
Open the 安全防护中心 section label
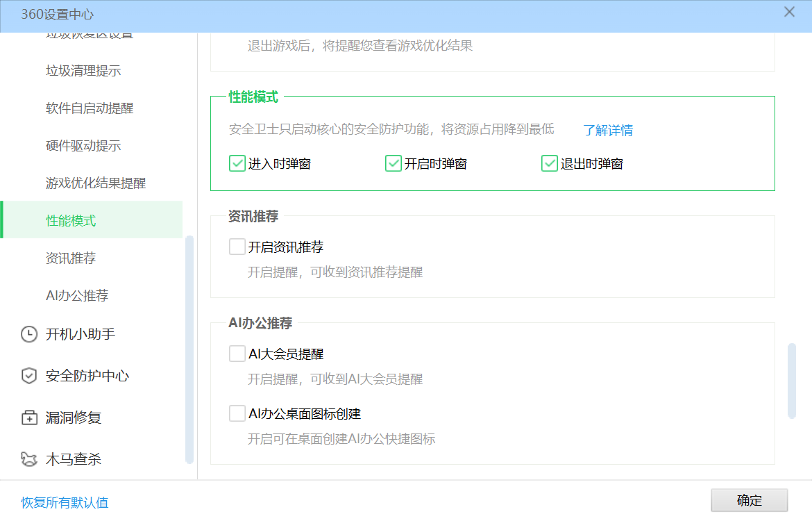[87, 376]
